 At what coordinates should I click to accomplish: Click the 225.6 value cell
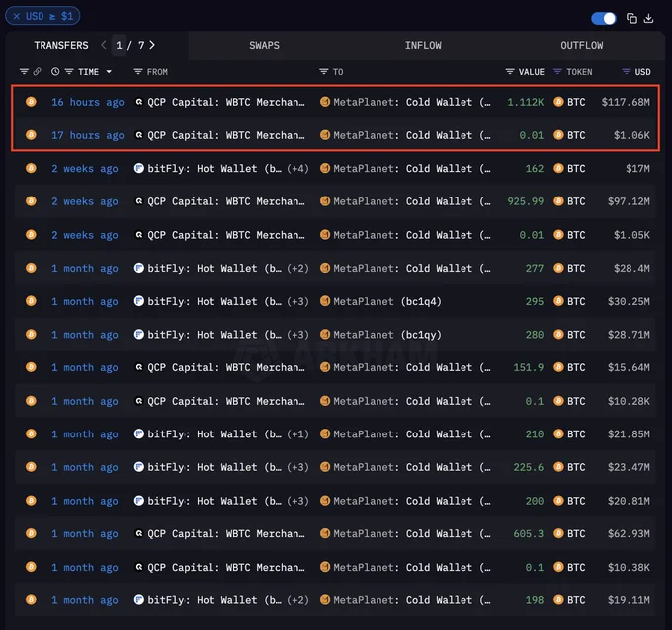pos(529,467)
